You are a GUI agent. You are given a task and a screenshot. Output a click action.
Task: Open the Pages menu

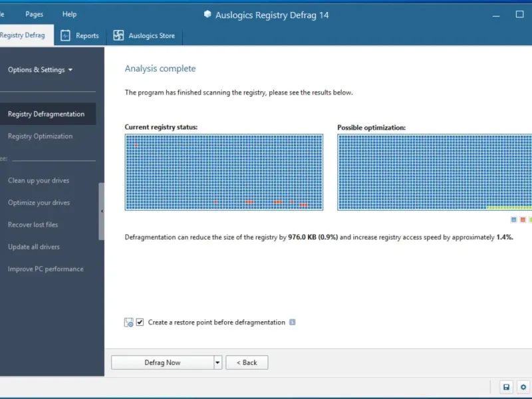point(34,14)
